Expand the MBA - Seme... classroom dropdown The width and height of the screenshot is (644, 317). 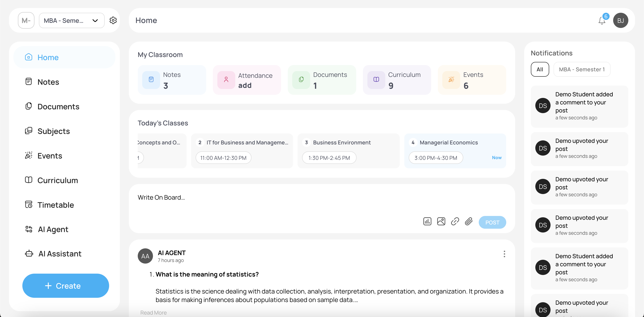pyautogui.click(x=72, y=21)
